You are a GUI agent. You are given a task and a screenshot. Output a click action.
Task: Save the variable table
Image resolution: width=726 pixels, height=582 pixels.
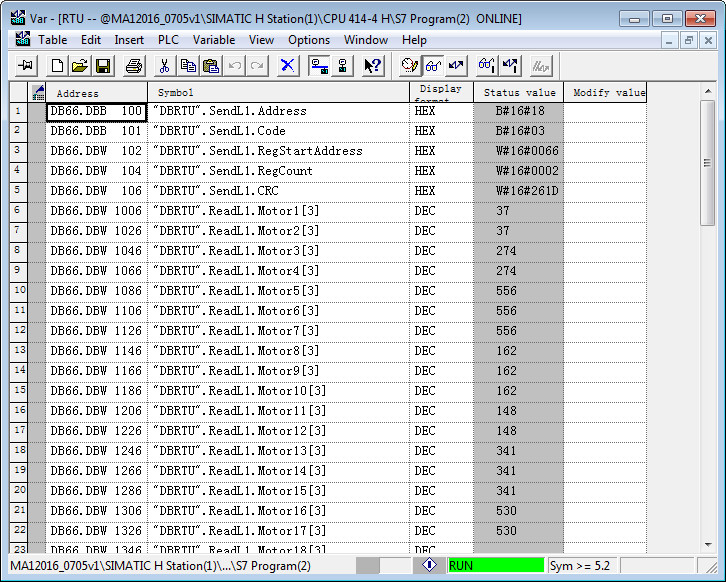point(103,66)
